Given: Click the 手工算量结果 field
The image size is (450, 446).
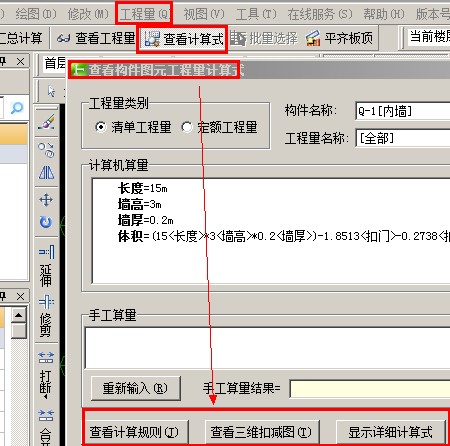Looking at the screenshot, I should click(x=370, y=389).
